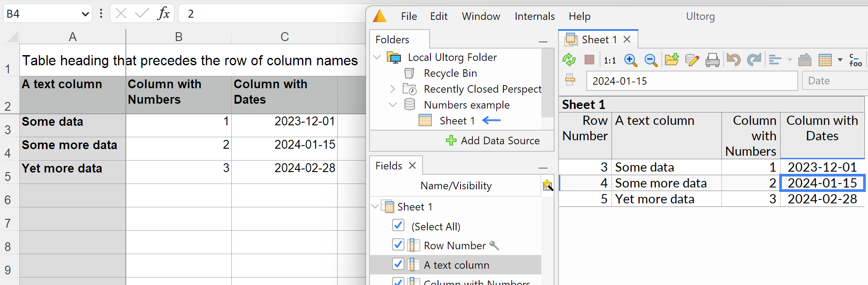
Task: Open the File menu
Action: coord(409,16)
